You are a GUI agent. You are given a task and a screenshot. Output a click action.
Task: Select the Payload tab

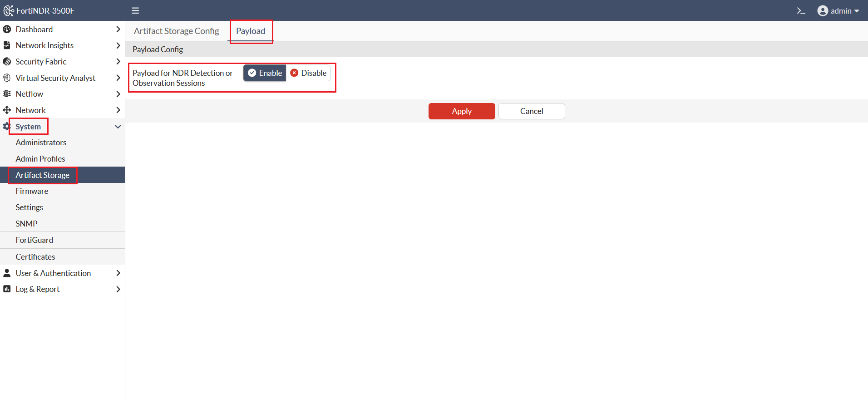click(x=251, y=31)
